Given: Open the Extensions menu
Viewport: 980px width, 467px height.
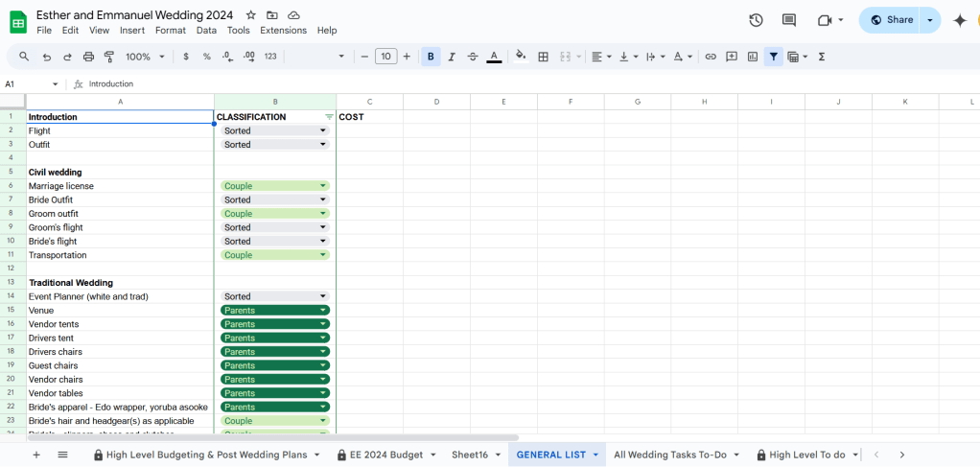Looking at the screenshot, I should [x=283, y=31].
